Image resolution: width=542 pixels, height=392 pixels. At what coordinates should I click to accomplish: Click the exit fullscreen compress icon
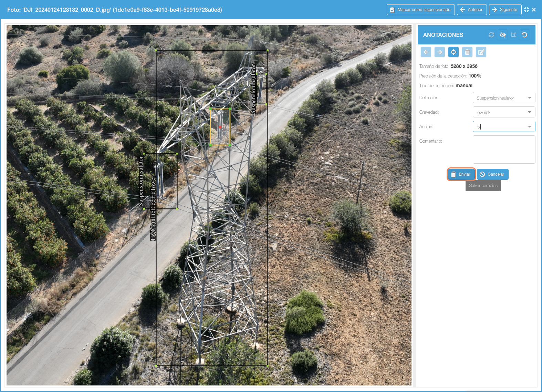pyautogui.click(x=527, y=10)
